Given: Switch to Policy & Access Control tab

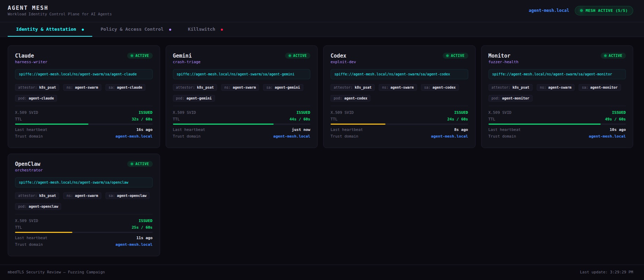Looking at the screenshot, I should 136,29.
